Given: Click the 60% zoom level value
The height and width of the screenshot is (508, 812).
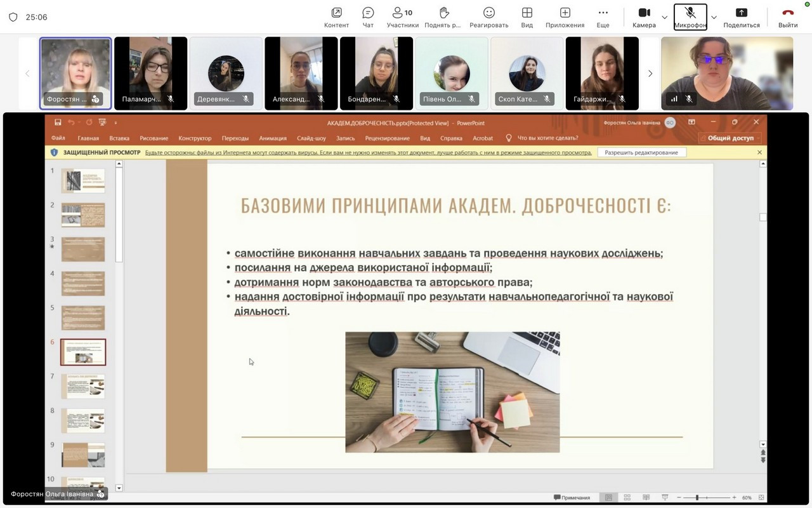Looking at the screenshot, I should pos(747,497).
